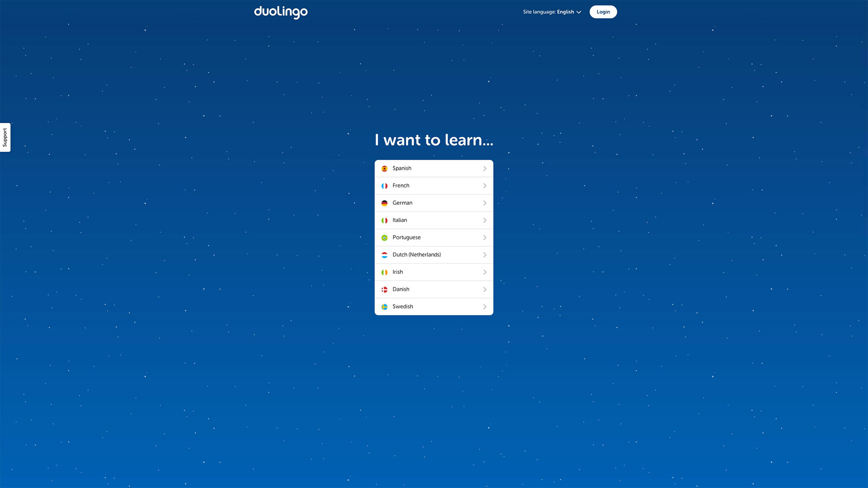Select Swedish as language to learn
Viewport: 868px width, 488px height.
pos(434,307)
